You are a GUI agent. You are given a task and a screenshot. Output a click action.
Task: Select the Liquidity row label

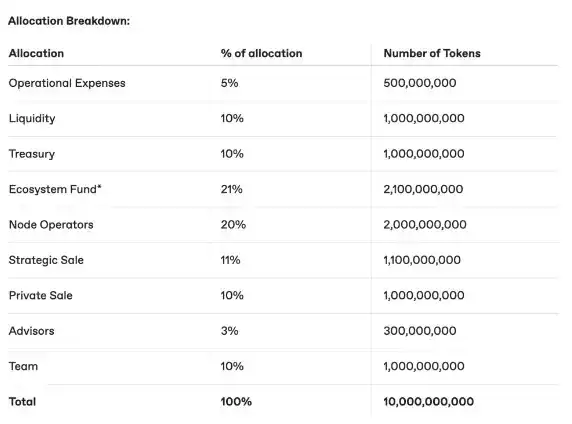[32, 119]
